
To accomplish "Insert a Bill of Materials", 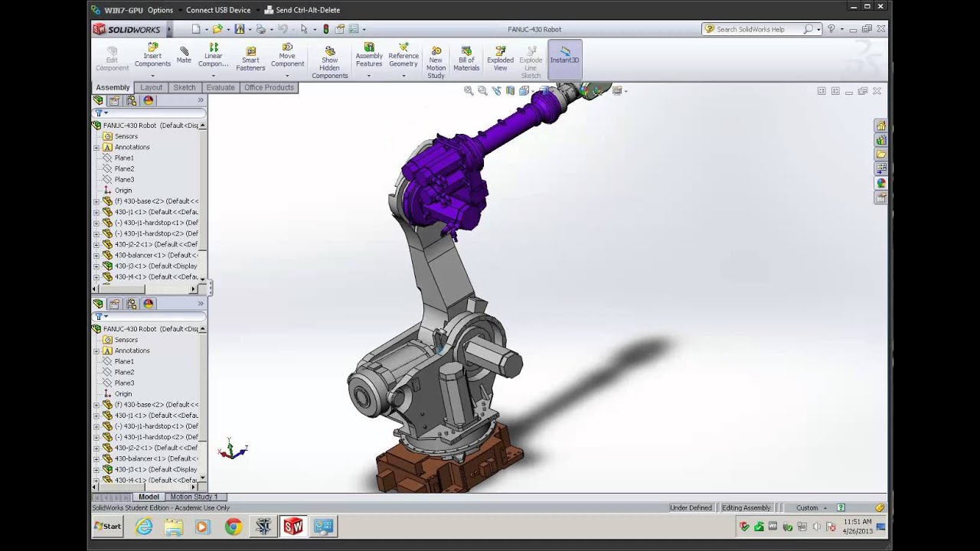I will click(x=466, y=59).
